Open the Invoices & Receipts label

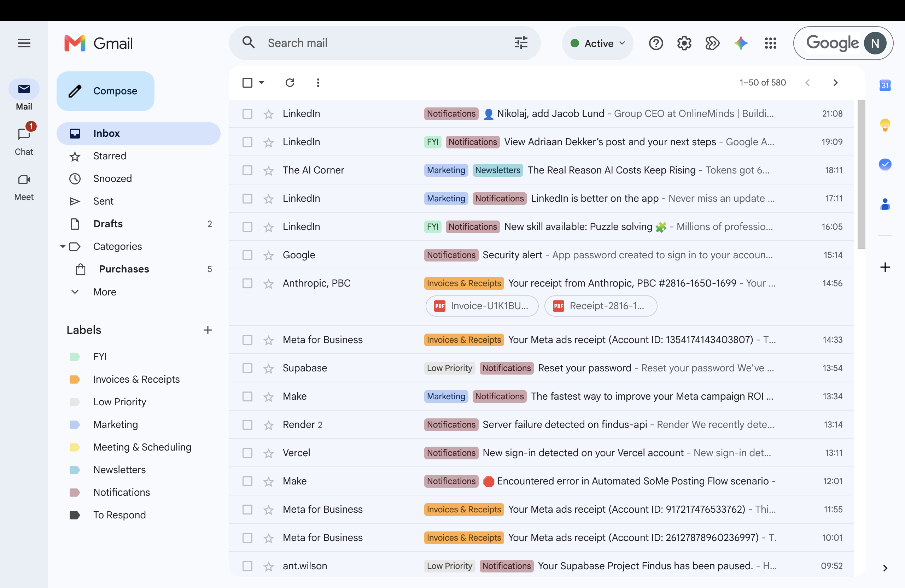pyautogui.click(x=136, y=379)
